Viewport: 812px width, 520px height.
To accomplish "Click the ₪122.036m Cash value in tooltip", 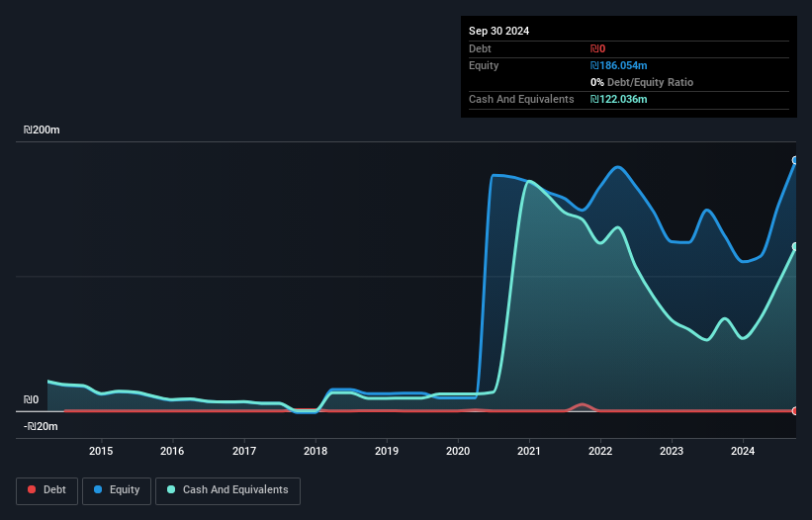I will pos(619,99).
